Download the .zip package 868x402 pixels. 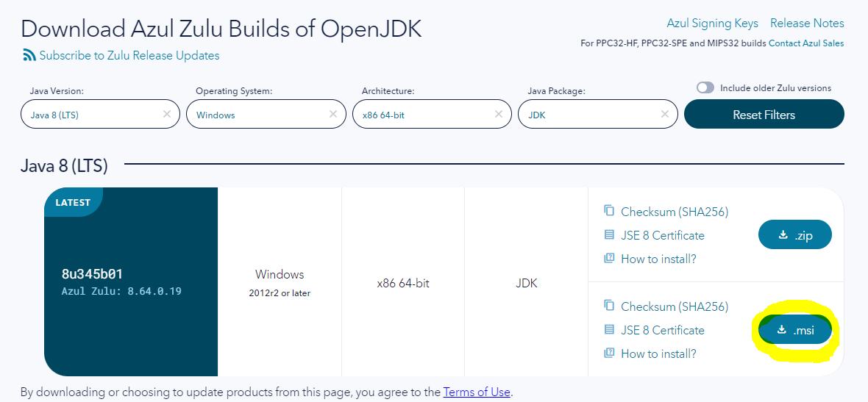[795, 235]
